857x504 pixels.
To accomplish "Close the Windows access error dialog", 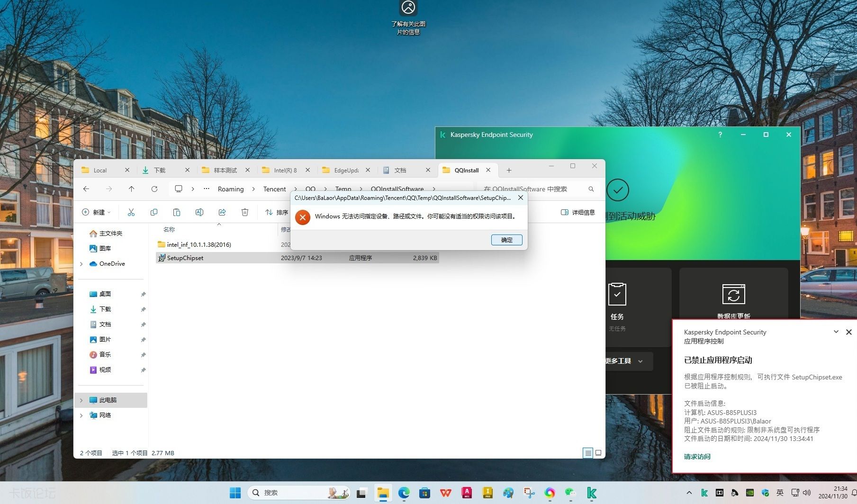I will click(521, 198).
